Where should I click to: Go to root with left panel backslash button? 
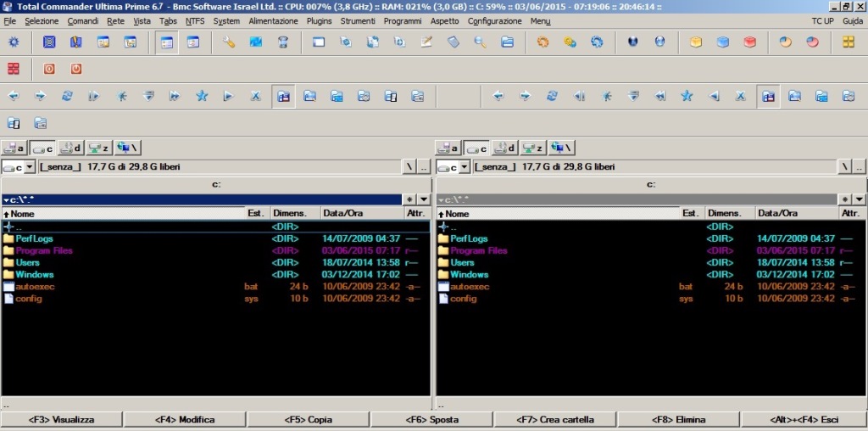pos(409,167)
